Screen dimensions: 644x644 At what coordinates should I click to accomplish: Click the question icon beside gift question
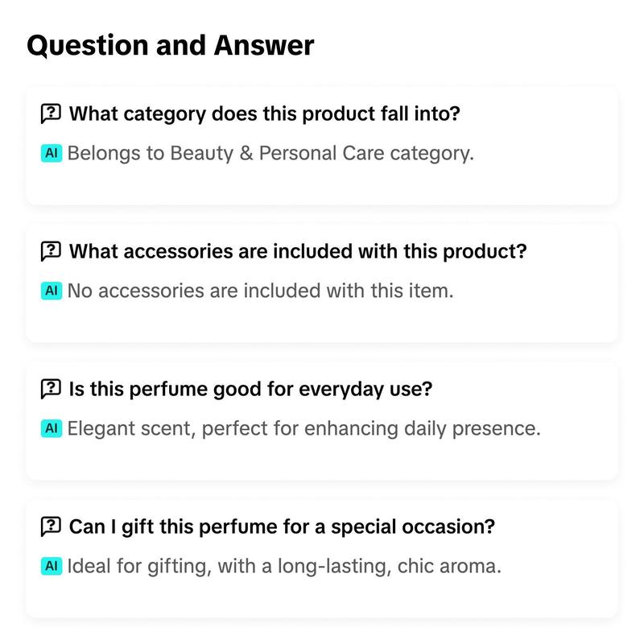pyautogui.click(x=51, y=526)
